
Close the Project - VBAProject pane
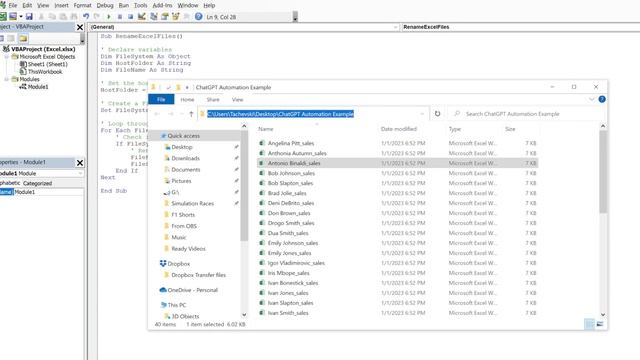80,27
